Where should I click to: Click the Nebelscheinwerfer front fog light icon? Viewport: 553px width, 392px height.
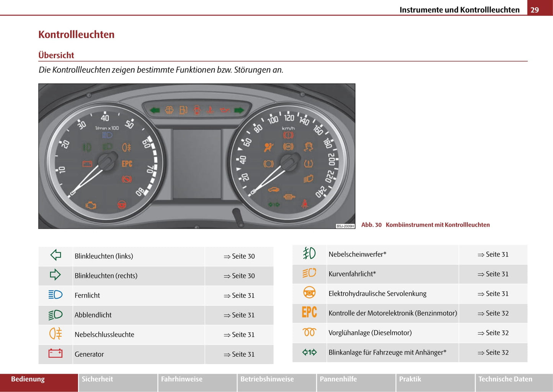click(x=309, y=253)
